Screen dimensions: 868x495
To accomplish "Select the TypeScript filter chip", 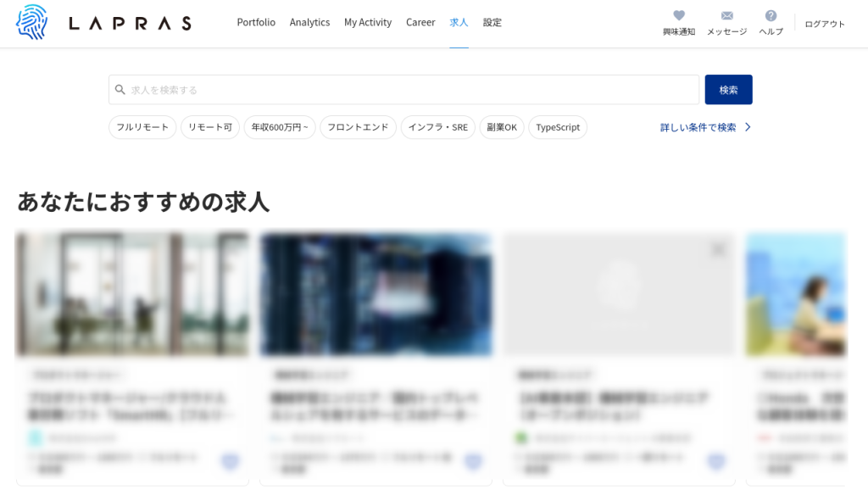I will coord(558,127).
